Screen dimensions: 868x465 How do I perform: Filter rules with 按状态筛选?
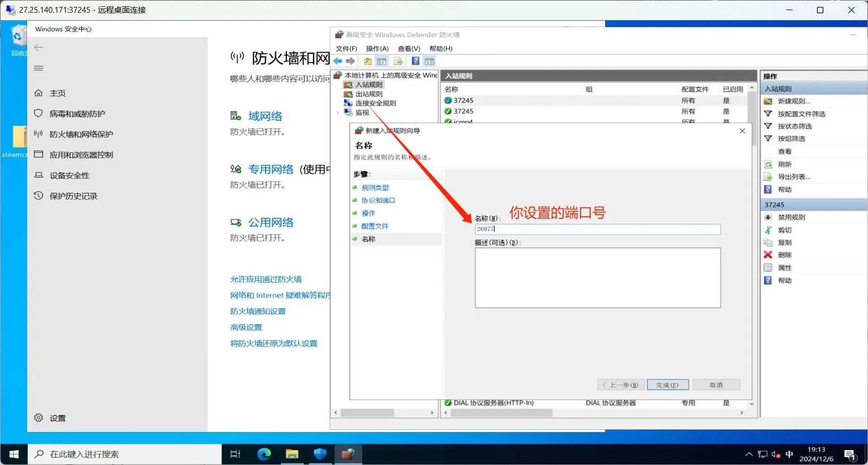(x=795, y=126)
